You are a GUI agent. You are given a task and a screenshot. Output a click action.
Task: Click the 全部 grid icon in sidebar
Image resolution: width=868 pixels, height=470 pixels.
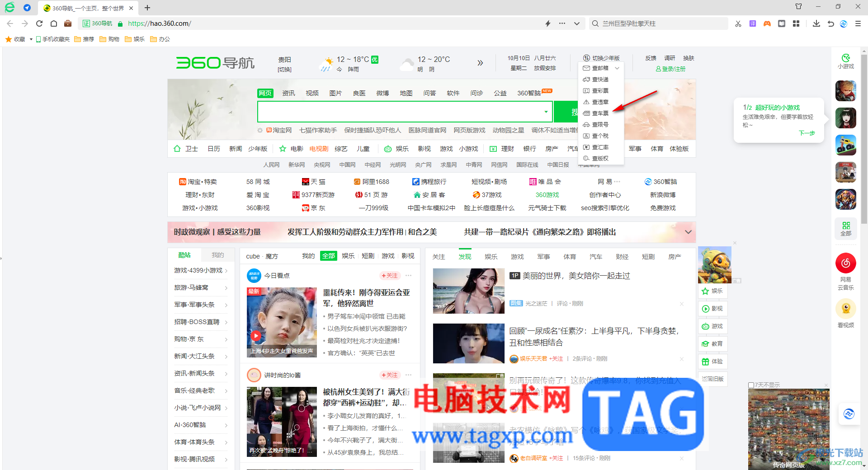coord(846,229)
